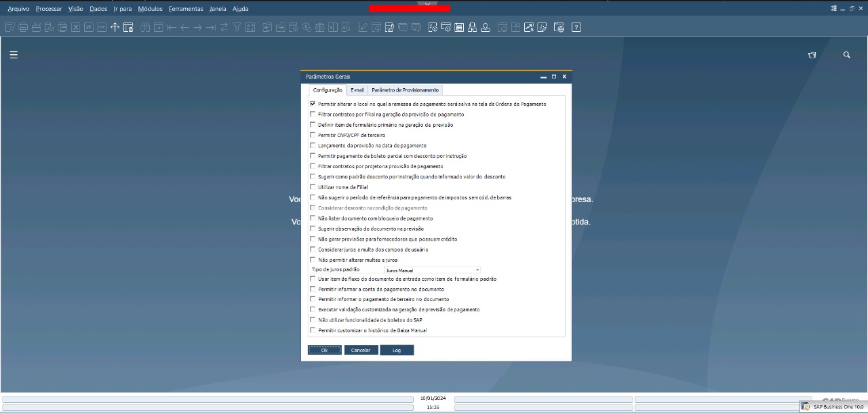Screen dimensions: 868x413
Task: Tick Sugerir observação do documento na previsão
Action: pyautogui.click(x=313, y=229)
